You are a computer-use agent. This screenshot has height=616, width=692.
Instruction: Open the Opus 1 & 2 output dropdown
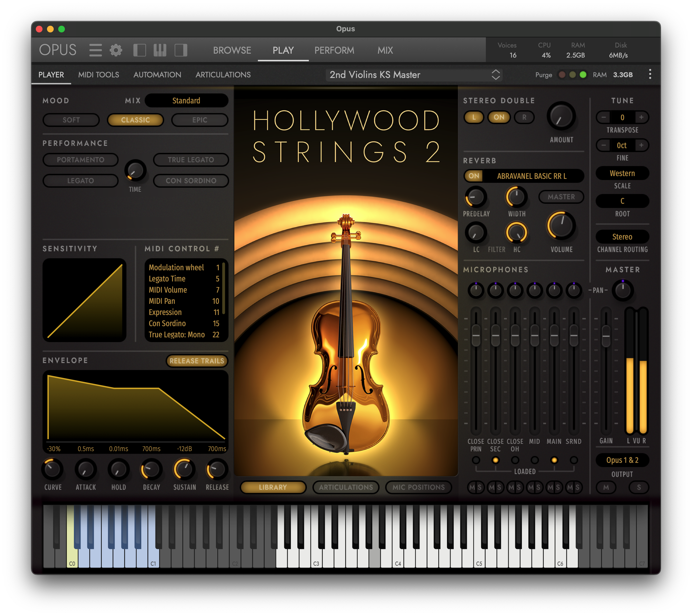pyautogui.click(x=622, y=460)
